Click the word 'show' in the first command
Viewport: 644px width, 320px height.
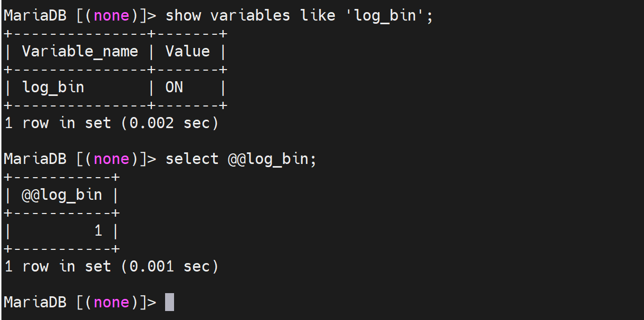point(183,15)
